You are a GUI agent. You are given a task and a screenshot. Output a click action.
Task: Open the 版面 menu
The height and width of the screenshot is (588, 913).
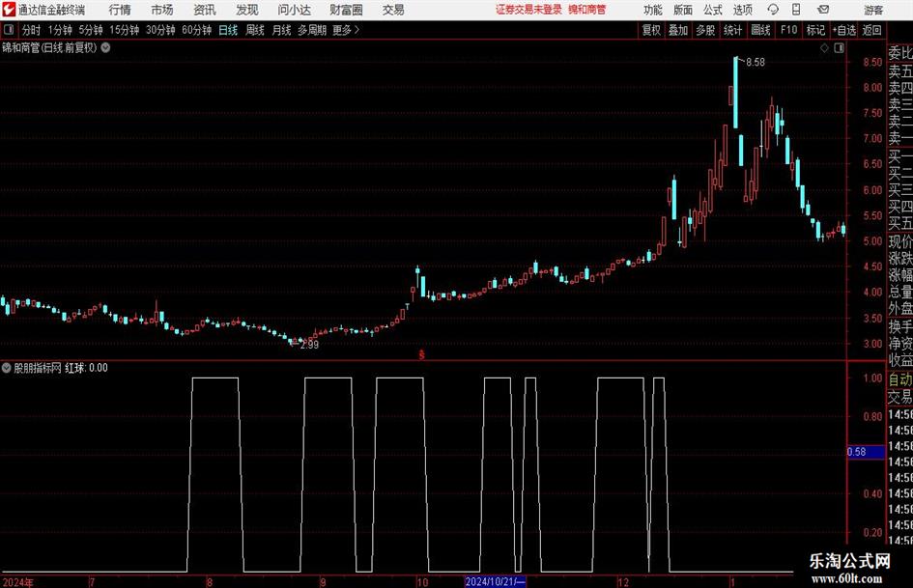(x=682, y=10)
